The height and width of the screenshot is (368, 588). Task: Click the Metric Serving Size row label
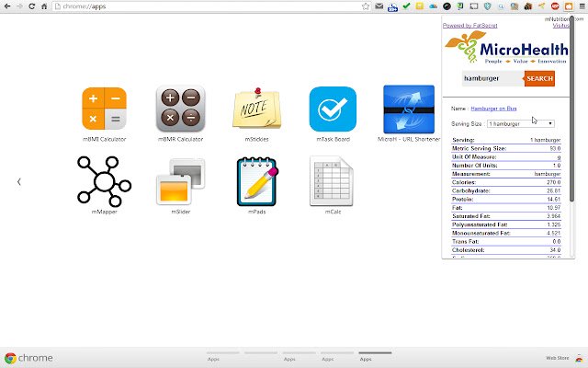(479, 148)
